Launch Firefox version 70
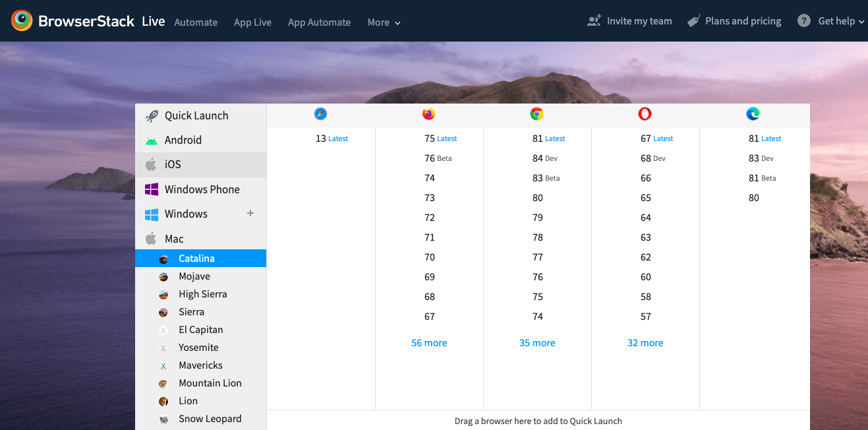Image resolution: width=868 pixels, height=430 pixels. point(430,257)
